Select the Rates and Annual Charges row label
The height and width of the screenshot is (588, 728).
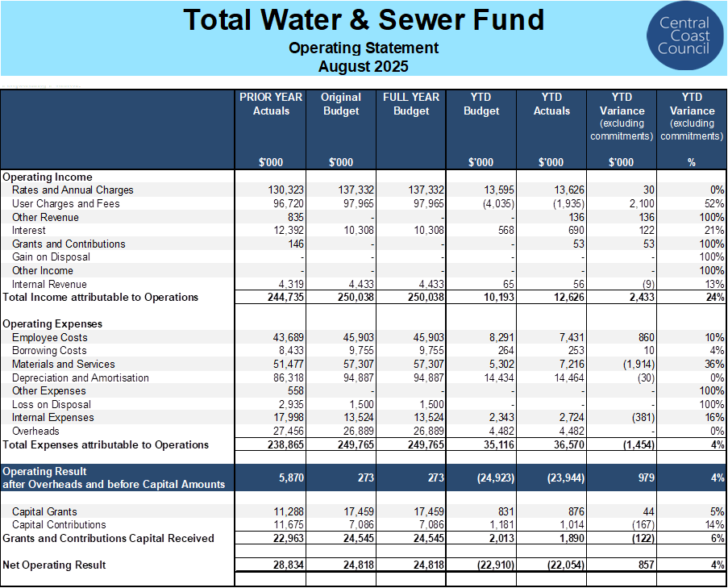pyautogui.click(x=73, y=190)
